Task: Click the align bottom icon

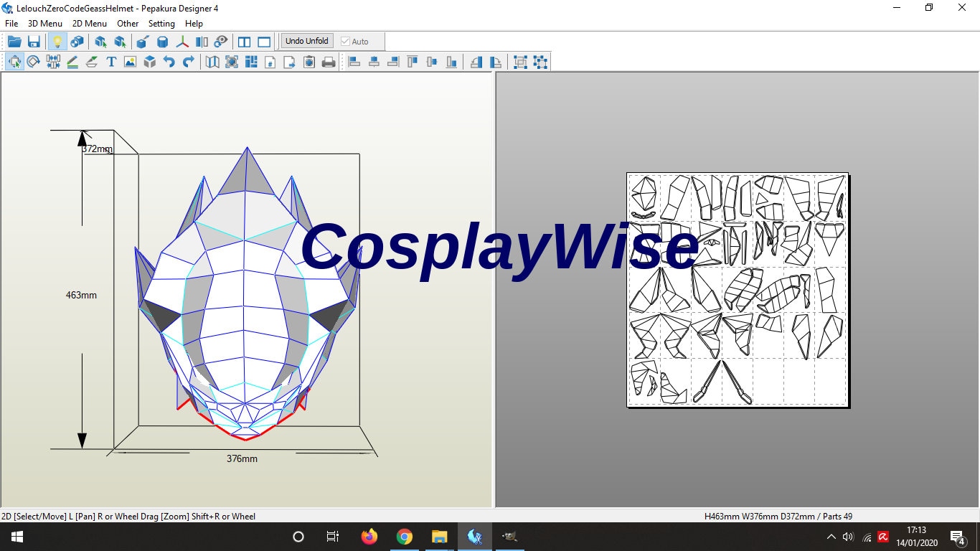Action: click(451, 62)
